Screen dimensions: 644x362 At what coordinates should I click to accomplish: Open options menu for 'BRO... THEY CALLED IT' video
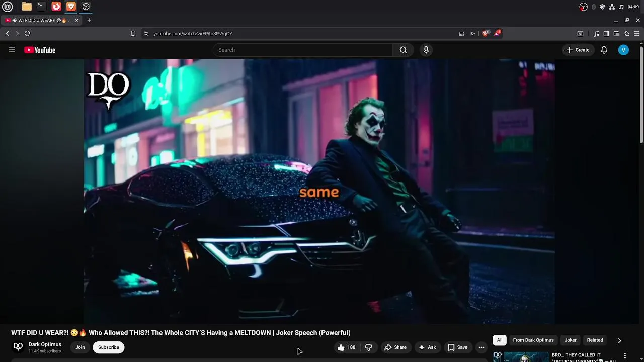point(625,356)
